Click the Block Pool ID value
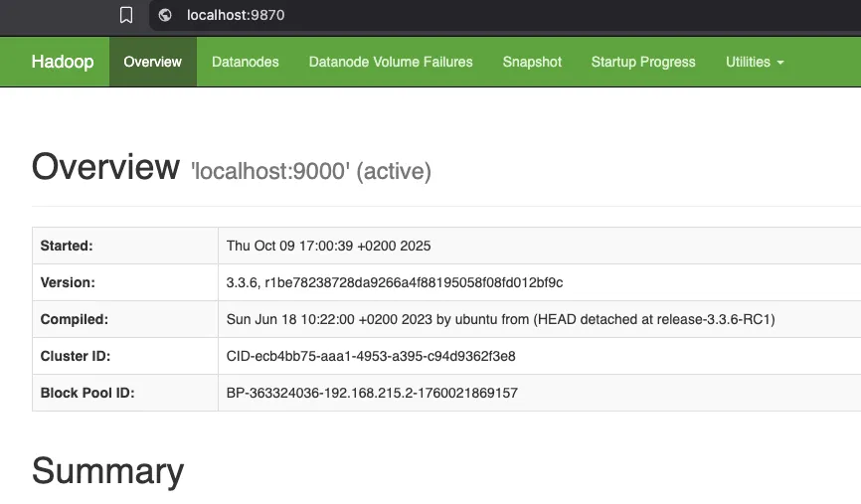Screen dimensions: 861x504 click(372, 393)
